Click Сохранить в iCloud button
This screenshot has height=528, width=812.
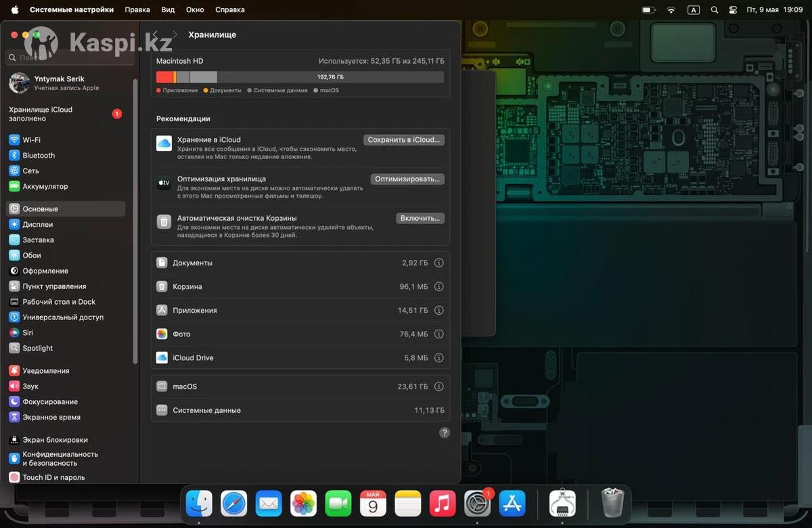point(404,140)
